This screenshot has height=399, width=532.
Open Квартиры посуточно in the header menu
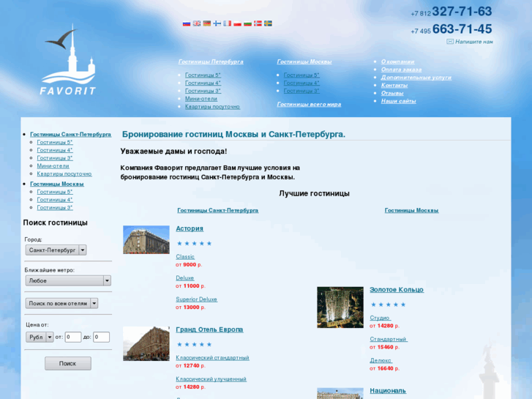coord(212,107)
